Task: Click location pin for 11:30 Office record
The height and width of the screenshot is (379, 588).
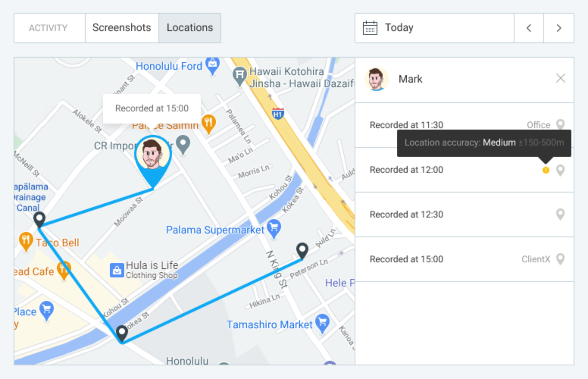Action: point(560,124)
